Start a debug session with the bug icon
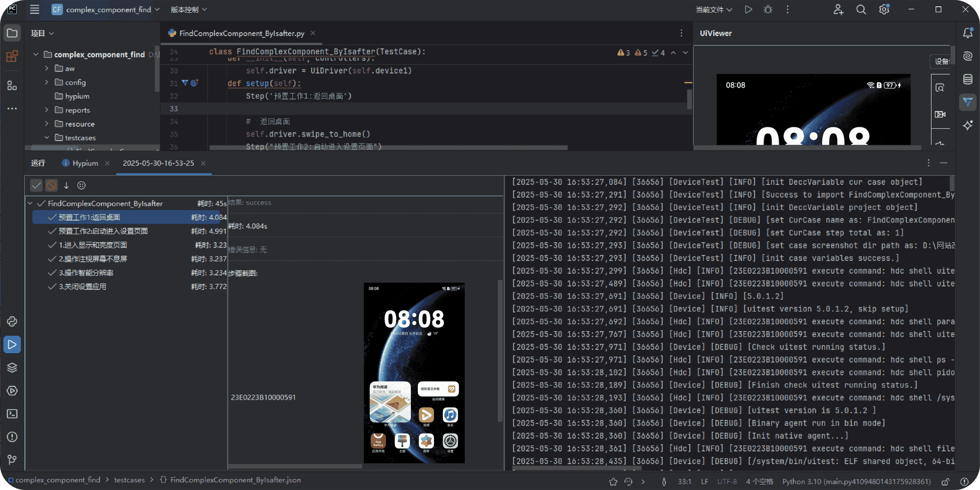This screenshot has height=490, width=980. click(768, 9)
